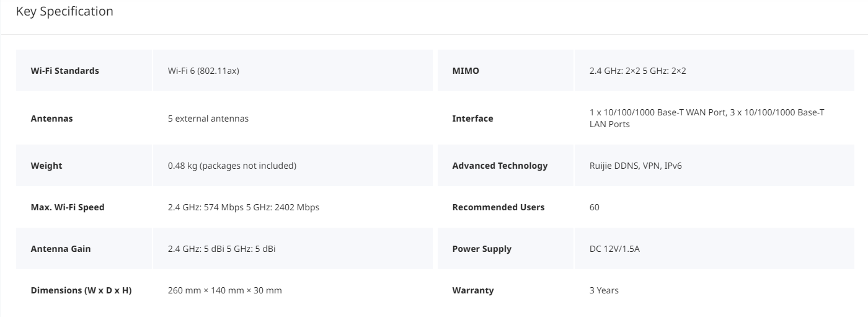
Task: Select the Weight label
Action: point(46,166)
